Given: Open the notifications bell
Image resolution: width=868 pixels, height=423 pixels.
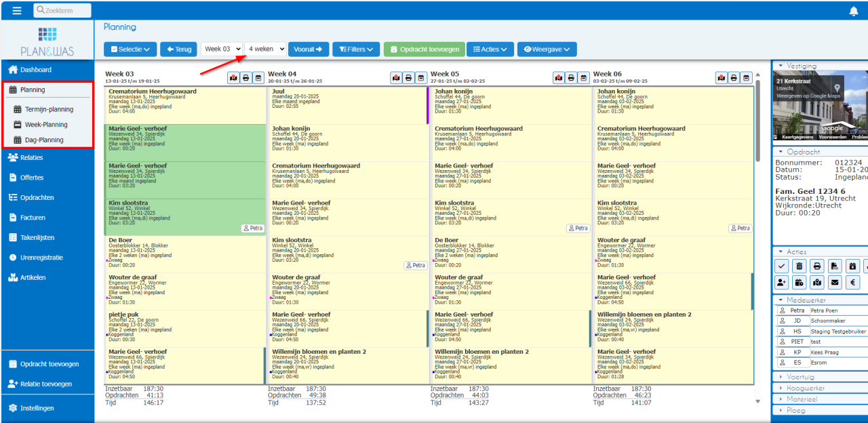Looking at the screenshot, I should coord(853,11).
